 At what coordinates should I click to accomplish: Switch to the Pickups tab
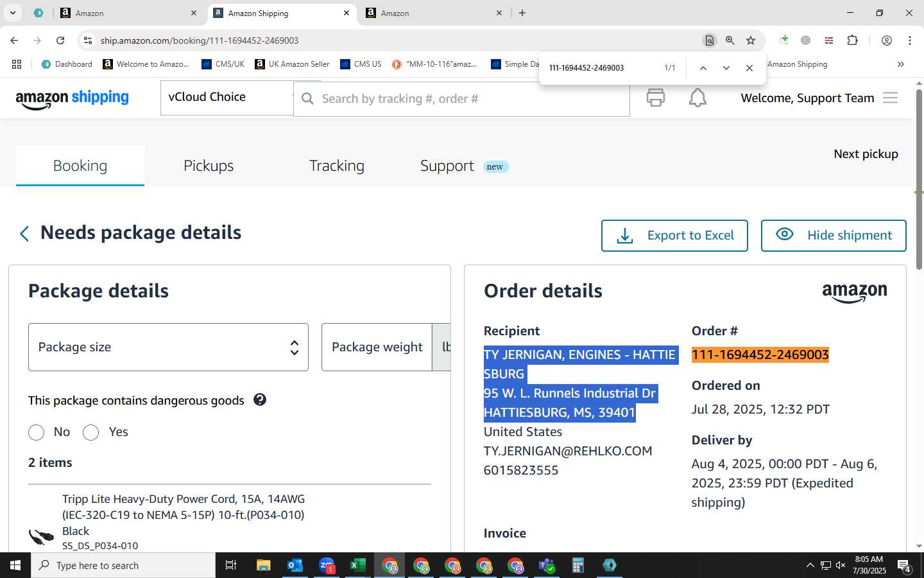[x=209, y=166]
